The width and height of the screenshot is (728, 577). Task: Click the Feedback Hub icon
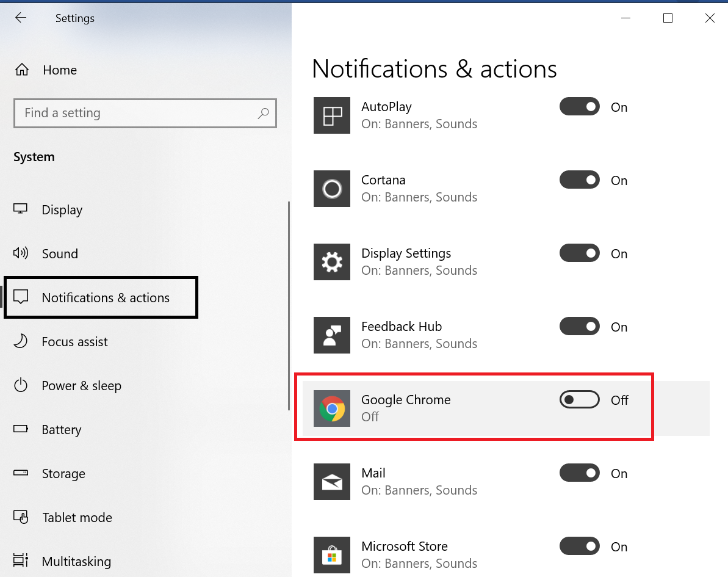(x=332, y=335)
